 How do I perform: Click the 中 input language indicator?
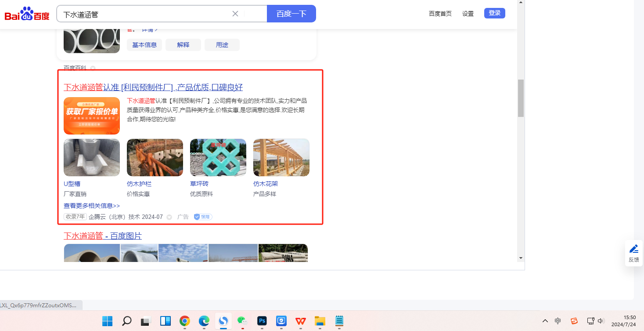point(558,321)
